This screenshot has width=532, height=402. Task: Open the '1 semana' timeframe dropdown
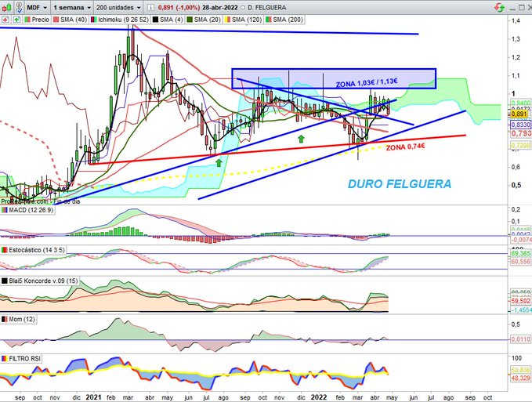point(72,7)
